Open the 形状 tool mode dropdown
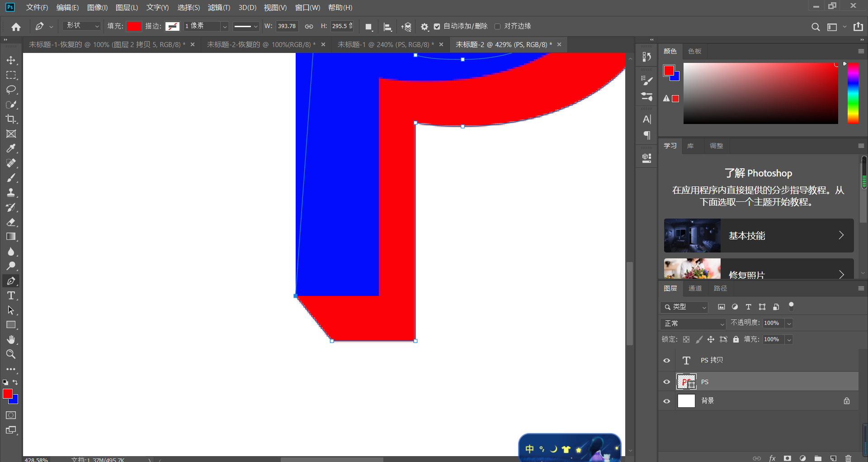 coord(82,26)
